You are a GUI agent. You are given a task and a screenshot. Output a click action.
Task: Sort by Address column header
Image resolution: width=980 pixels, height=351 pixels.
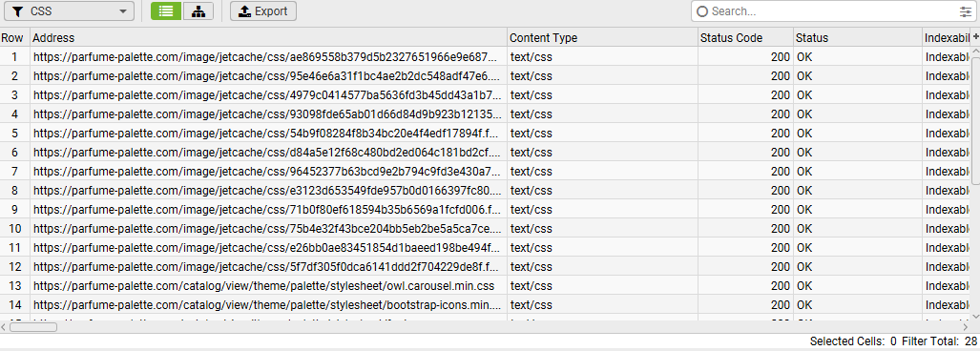[268, 37]
